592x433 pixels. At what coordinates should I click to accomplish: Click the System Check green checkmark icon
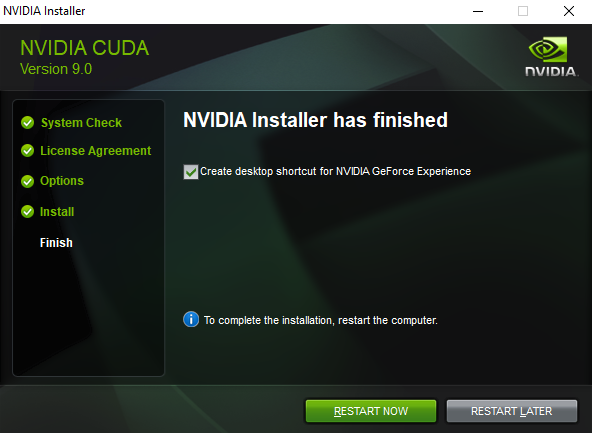(28, 122)
